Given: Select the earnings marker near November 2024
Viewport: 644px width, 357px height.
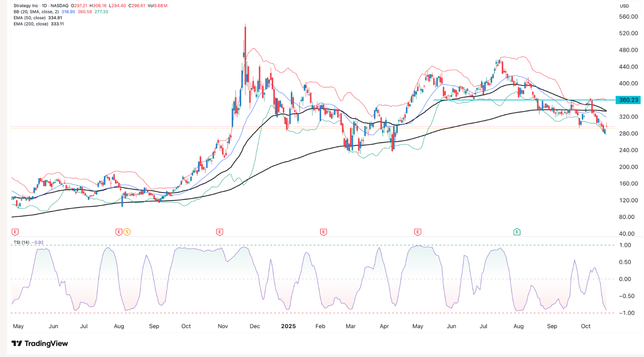Looking at the screenshot, I should click(219, 232).
